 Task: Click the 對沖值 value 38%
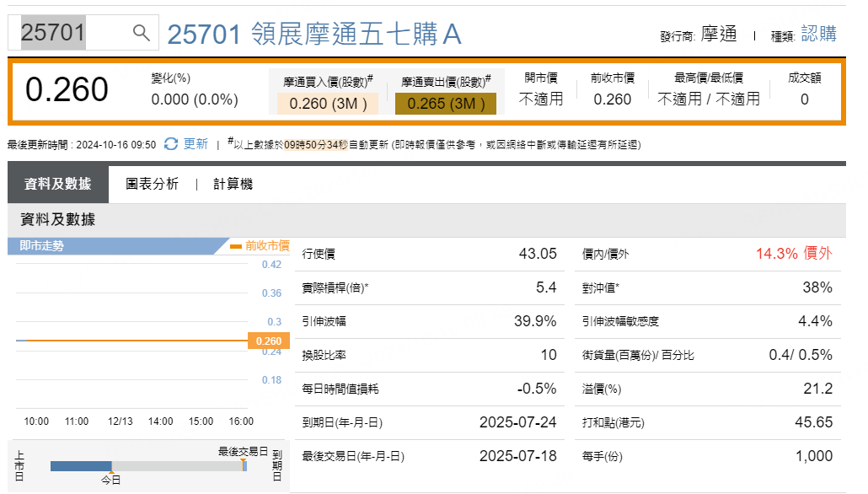817,287
